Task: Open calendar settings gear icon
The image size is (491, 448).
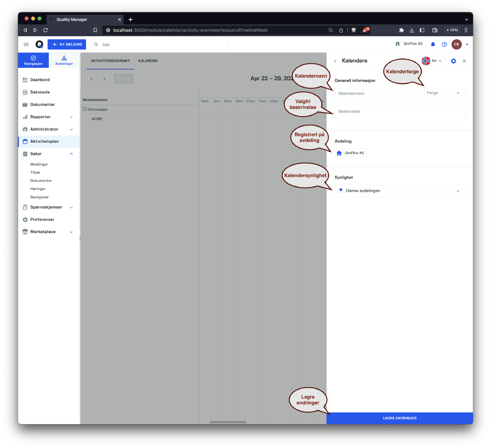Action: coord(453,61)
